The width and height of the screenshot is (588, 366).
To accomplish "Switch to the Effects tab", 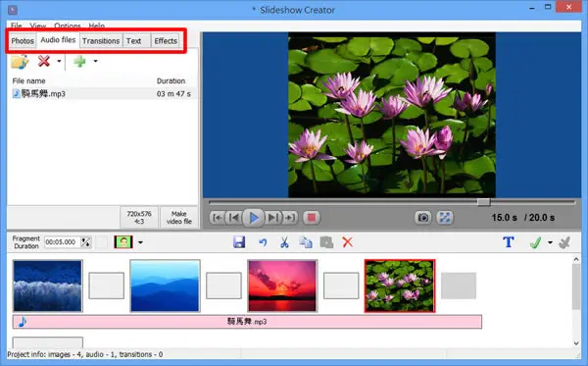I will point(166,41).
